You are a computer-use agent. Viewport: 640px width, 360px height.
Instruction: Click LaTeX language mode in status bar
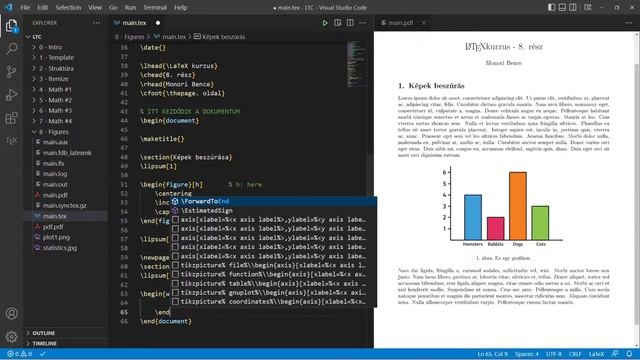596,354
